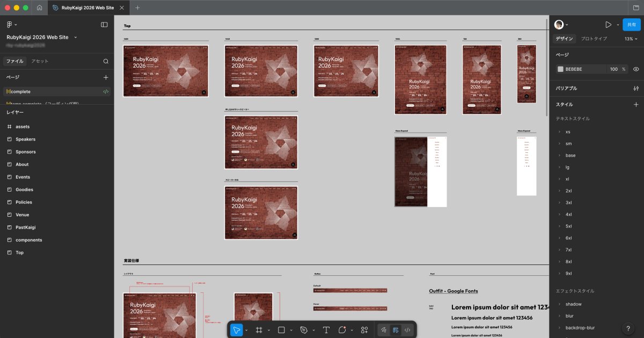This screenshot has height=338, width=644.
Task: Open Comment tool options dropdown
Action: point(352,330)
